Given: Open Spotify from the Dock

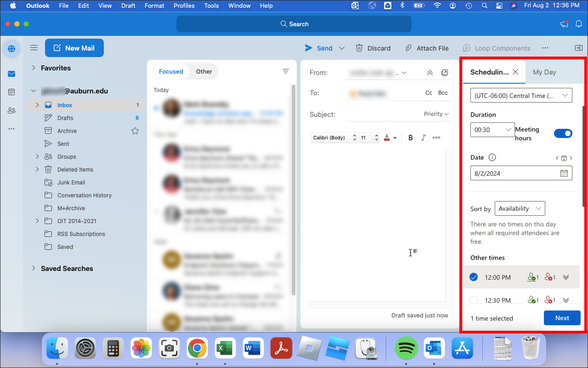Looking at the screenshot, I should pyautogui.click(x=406, y=348).
